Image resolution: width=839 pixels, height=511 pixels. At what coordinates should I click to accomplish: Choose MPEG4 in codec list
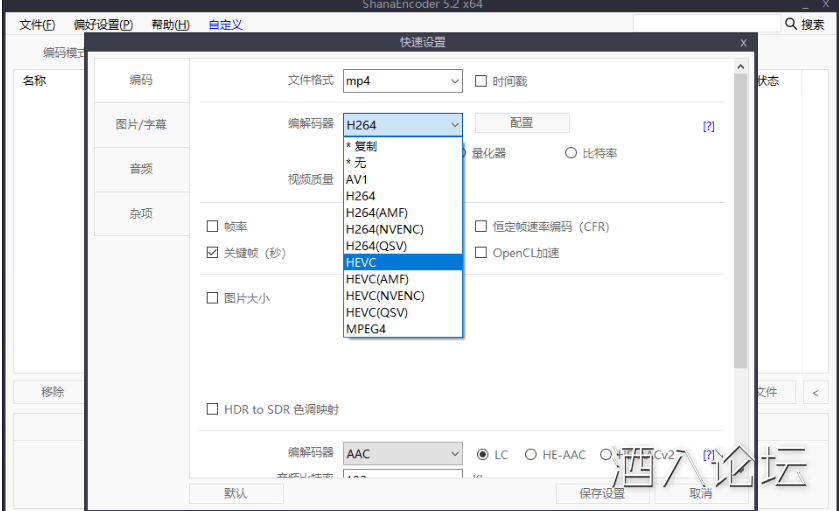coord(402,329)
